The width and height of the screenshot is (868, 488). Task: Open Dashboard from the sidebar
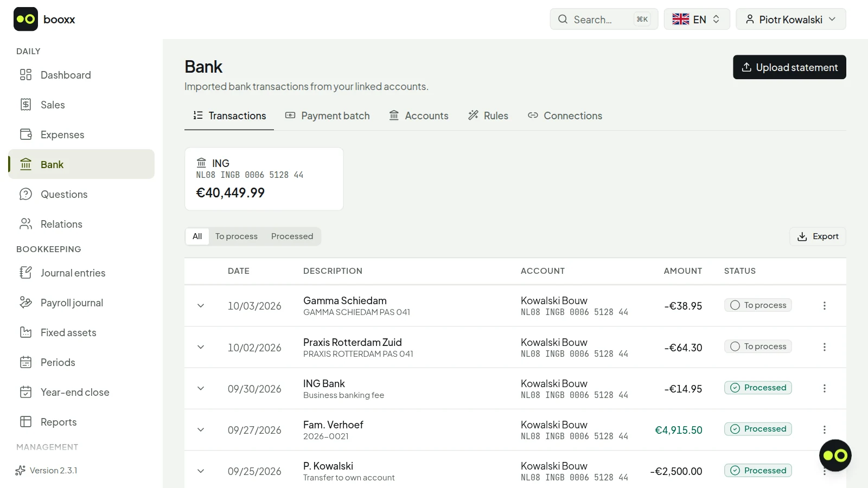click(81, 75)
